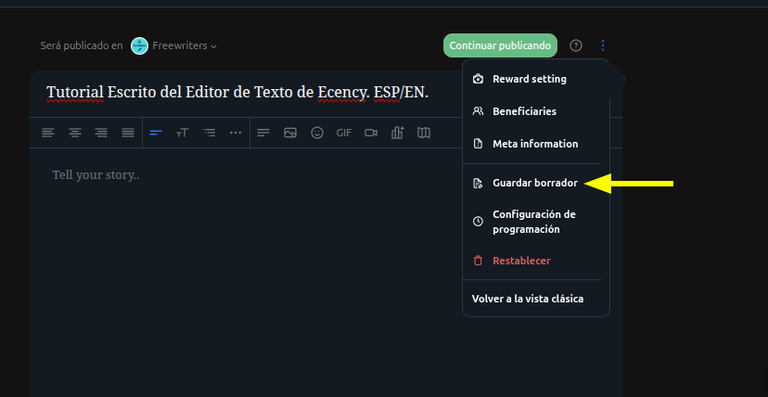Image resolution: width=768 pixels, height=397 pixels.
Task: Click the blue paragraph style icon
Action: 156,133
